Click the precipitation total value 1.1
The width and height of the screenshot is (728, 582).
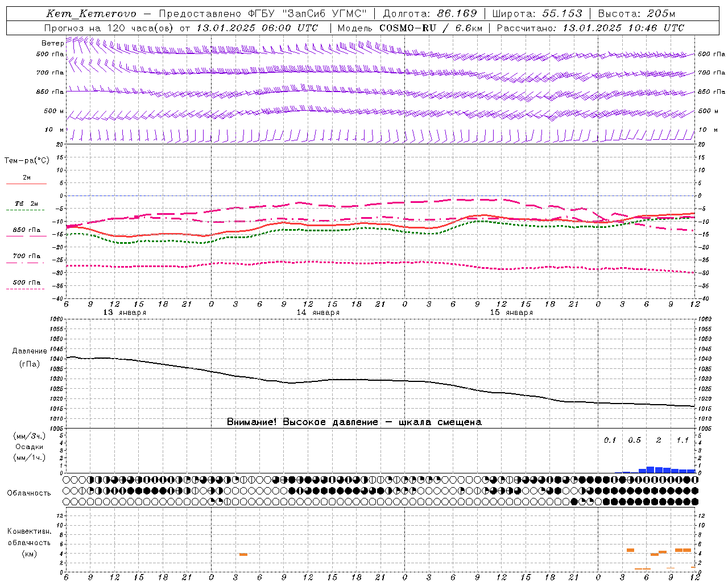click(x=682, y=440)
